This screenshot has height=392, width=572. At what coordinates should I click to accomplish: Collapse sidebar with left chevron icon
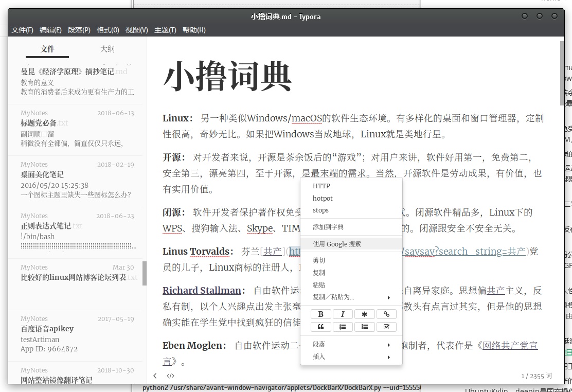click(x=155, y=376)
